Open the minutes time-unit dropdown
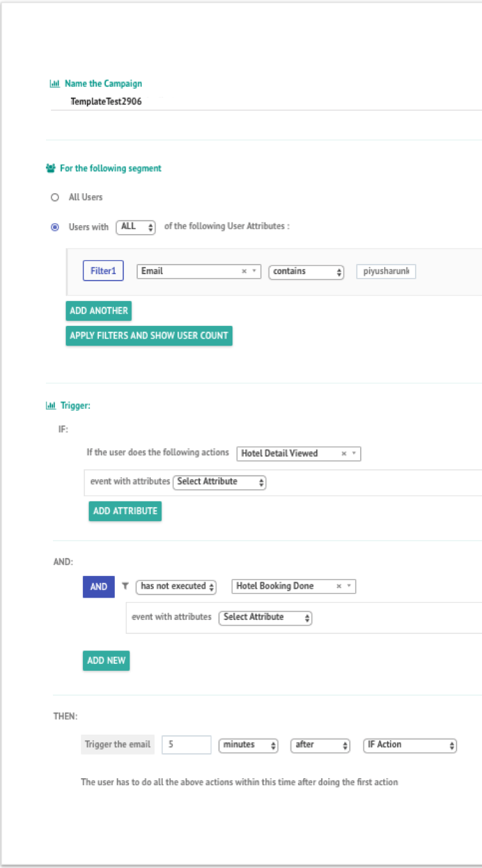Screen dimensions: 482x868 (249, 745)
